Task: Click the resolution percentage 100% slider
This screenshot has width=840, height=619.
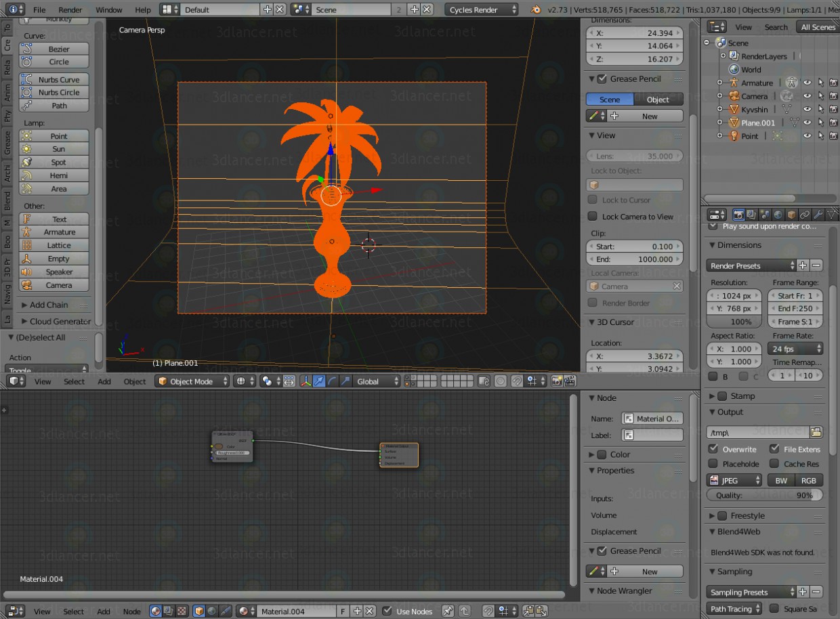Action: [x=734, y=322]
